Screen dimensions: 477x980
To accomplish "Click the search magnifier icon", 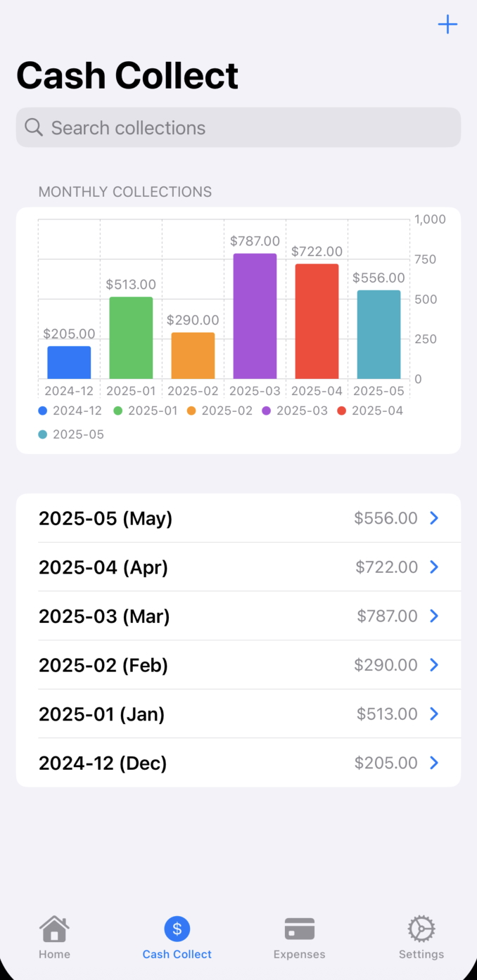I will pos(34,127).
